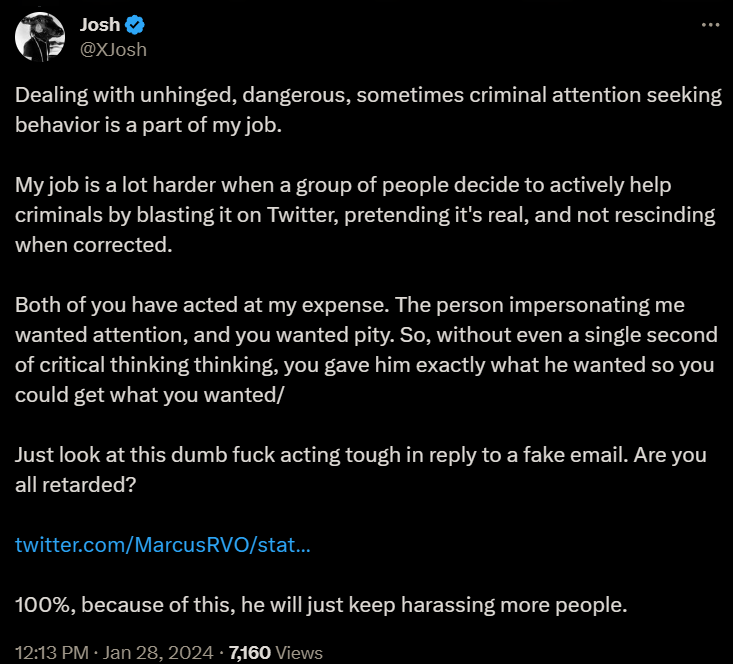
Task: Open the @XJosh handle link
Action: coord(112,49)
